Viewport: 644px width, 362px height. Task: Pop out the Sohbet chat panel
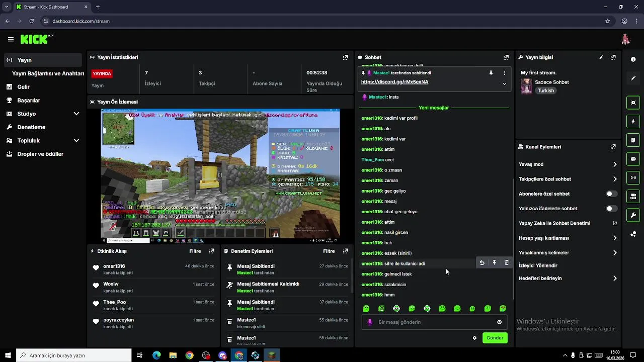tap(506, 57)
